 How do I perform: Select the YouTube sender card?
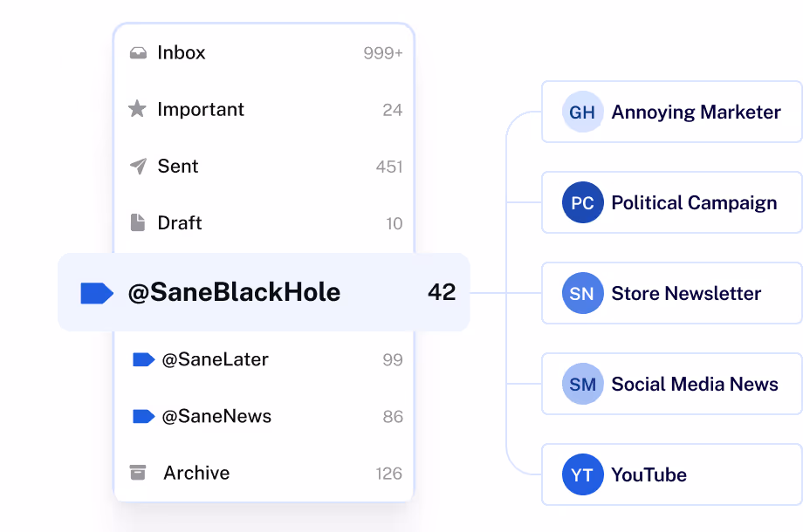(672, 474)
